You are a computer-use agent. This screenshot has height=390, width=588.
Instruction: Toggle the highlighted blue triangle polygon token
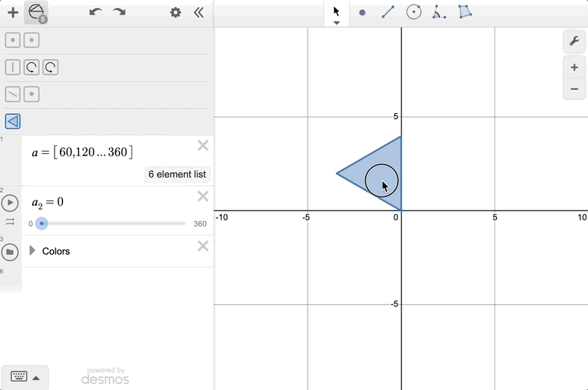(12, 121)
